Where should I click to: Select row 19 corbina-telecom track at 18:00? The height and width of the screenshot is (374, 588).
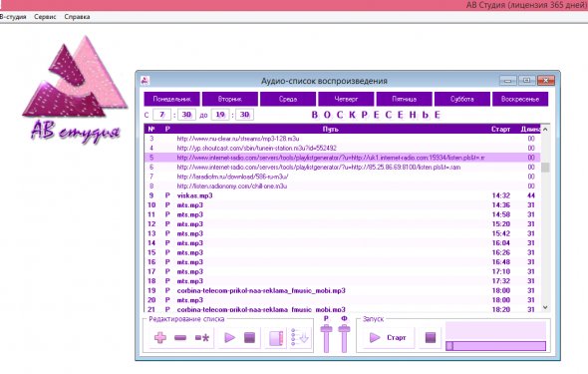(342, 290)
